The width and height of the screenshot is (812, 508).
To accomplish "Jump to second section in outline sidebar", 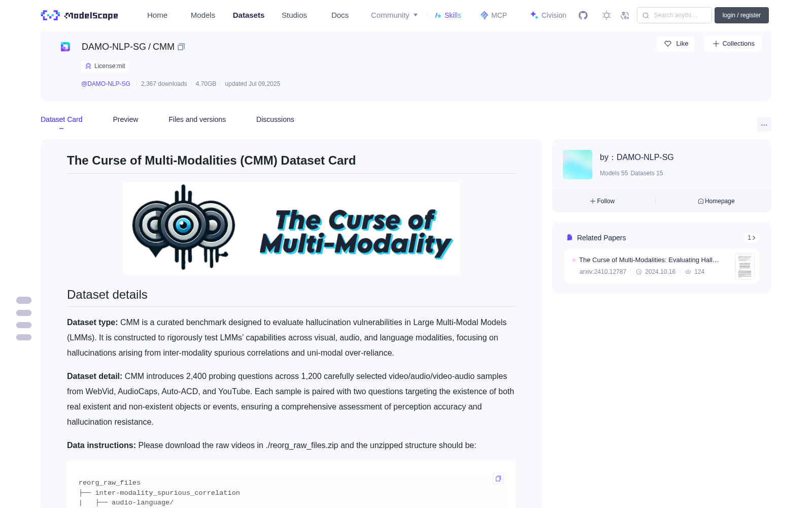I will [24, 313].
